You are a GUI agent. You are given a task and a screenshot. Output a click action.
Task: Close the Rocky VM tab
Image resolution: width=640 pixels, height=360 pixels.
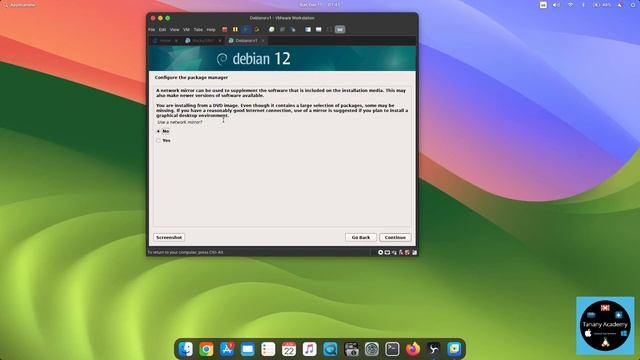pos(220,40)
